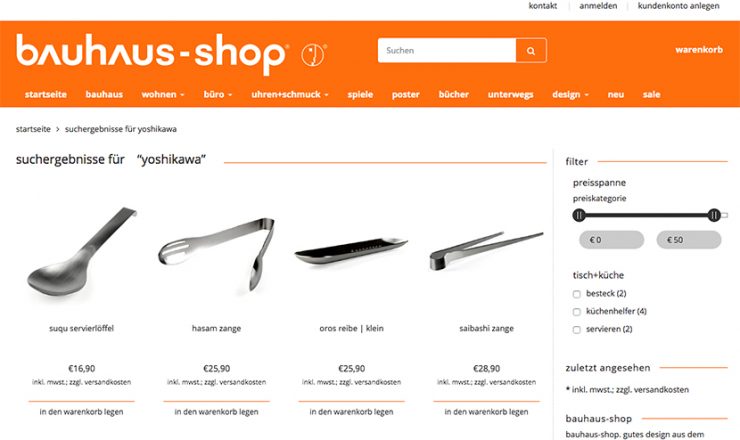Open the saibashi zange product image
This screenshot has width=740, height=440.
coord(487,251)
